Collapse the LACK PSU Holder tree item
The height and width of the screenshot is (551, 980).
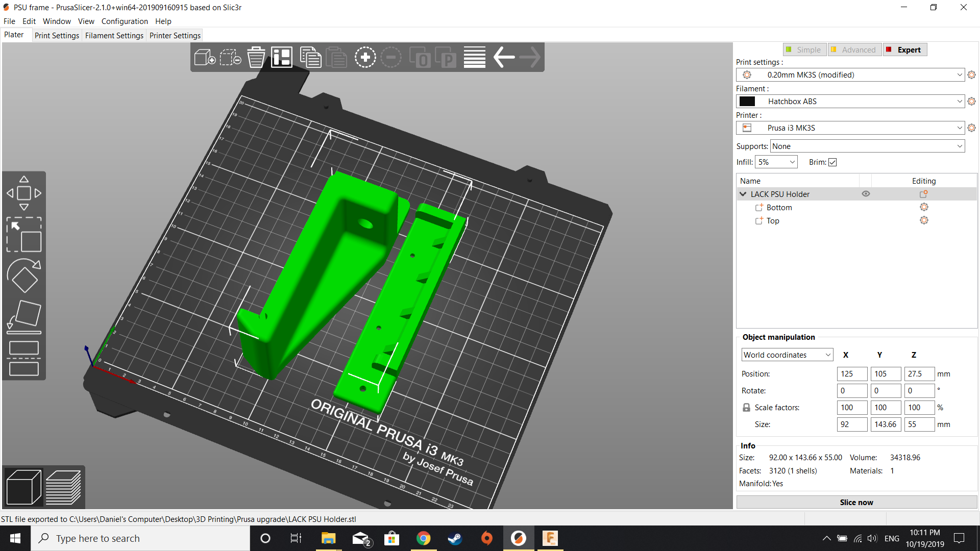click(x=743, y=194)
